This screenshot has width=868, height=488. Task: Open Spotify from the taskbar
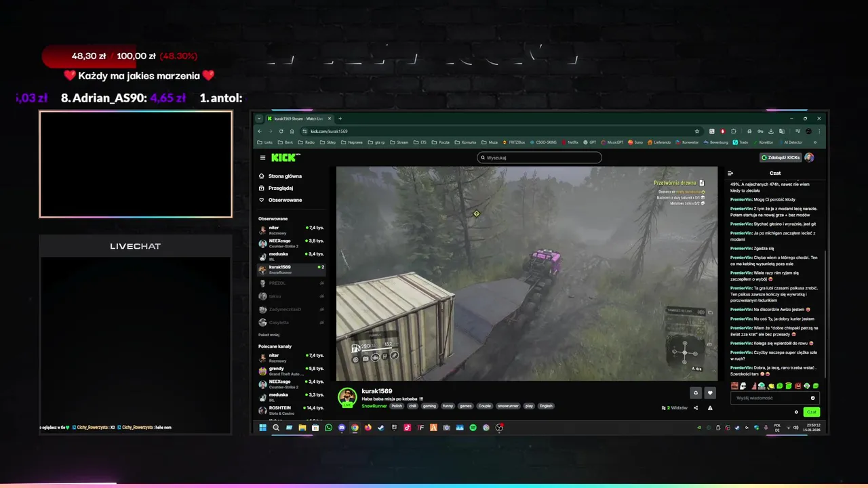coord(473,428)
